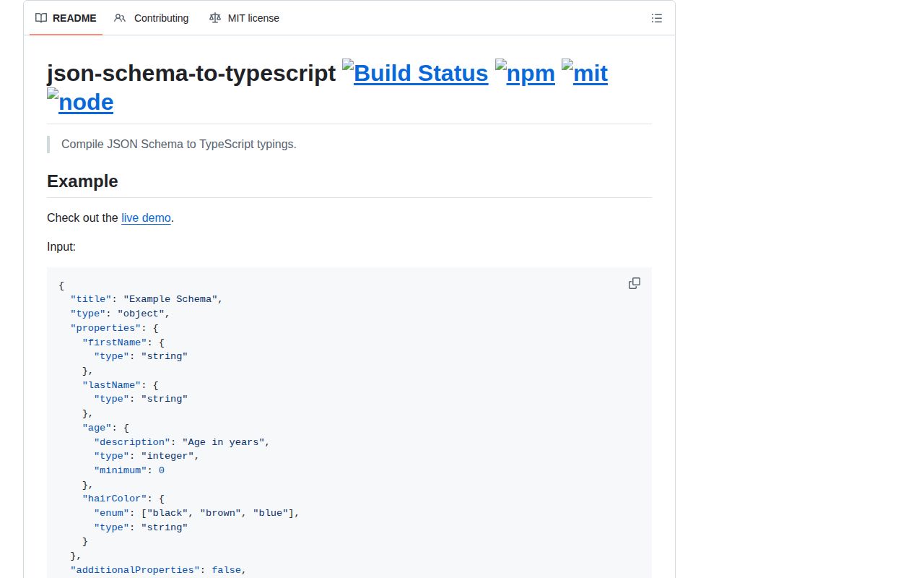Click the Example section heading

tap(82, 181)
